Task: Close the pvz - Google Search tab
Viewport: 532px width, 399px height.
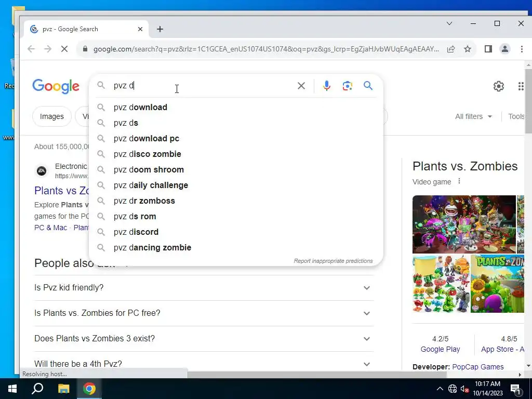Action: pos(140,29)
